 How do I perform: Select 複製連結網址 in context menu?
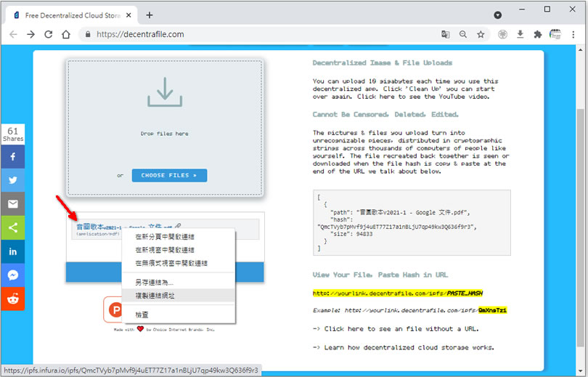[179, 296]
